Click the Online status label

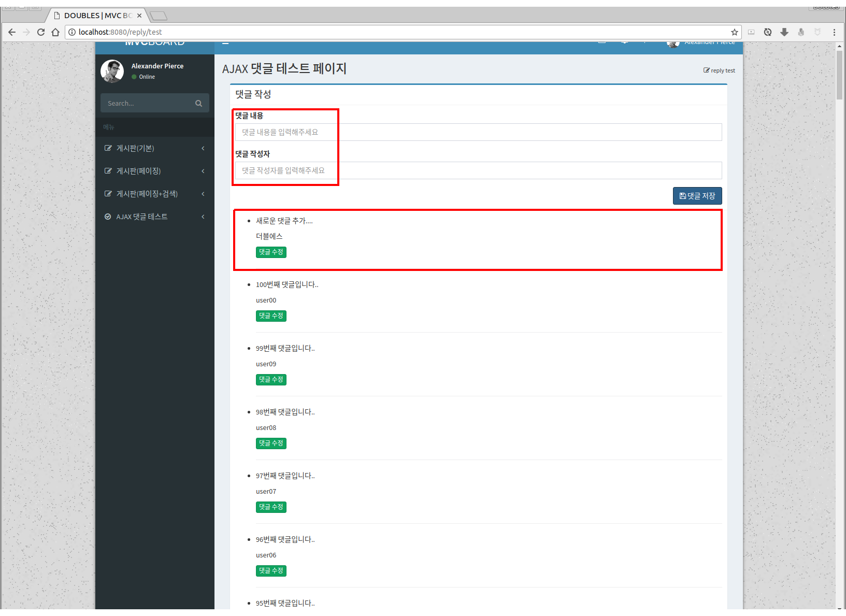coord(147,77)
